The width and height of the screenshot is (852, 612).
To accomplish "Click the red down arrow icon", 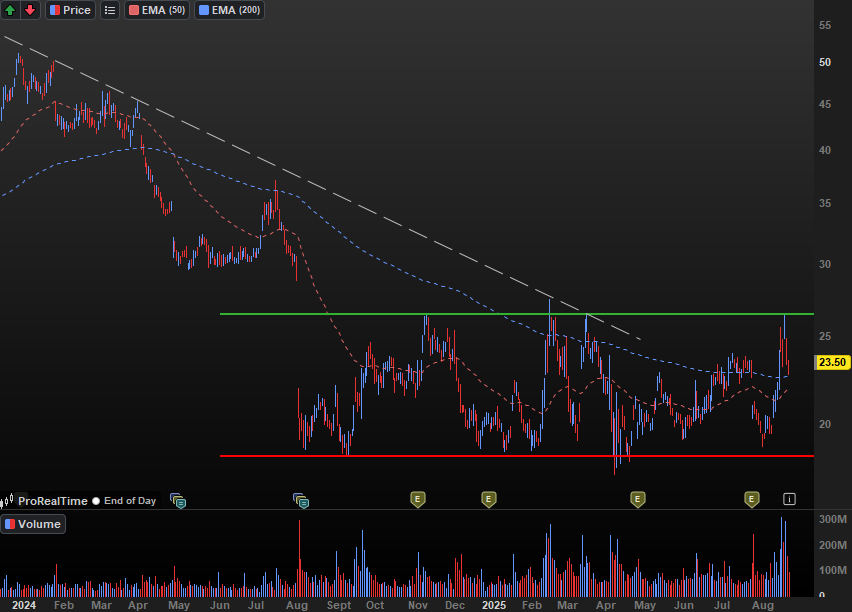I will point(30,10).
